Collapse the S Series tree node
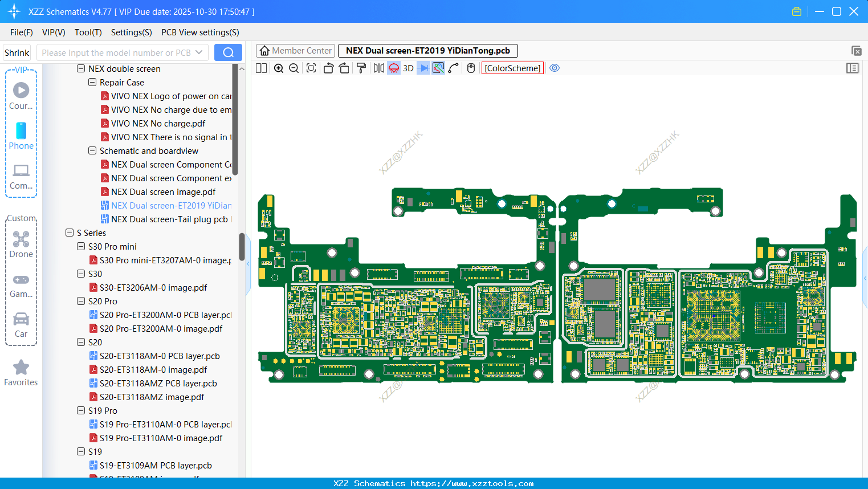This screenshot has height=489, width=868. click(70, 233)
